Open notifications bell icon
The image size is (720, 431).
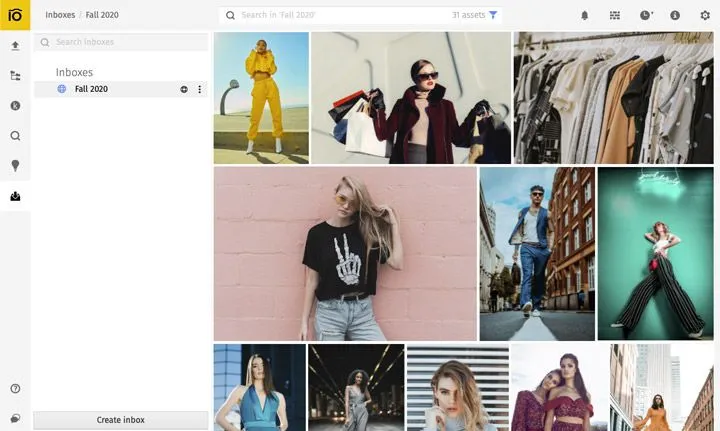tap(585, 15)
